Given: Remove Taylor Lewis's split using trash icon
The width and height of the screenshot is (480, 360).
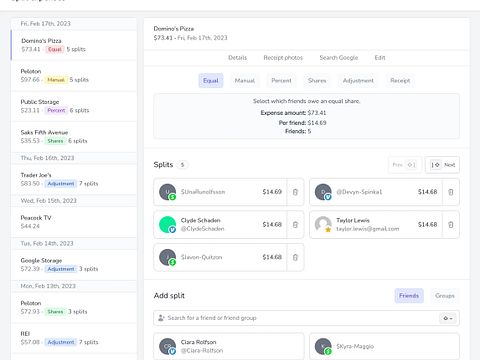Looking at the screenshot, I should coord(451,225).
